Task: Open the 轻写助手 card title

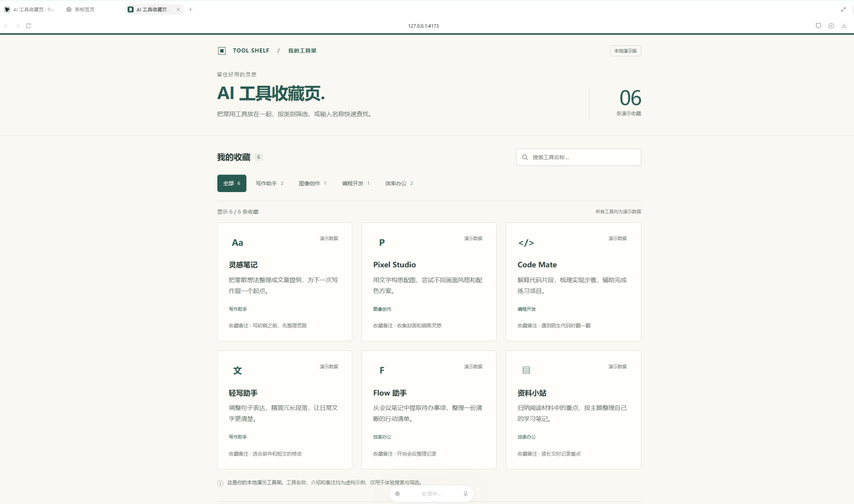Action: coord(243,393)
